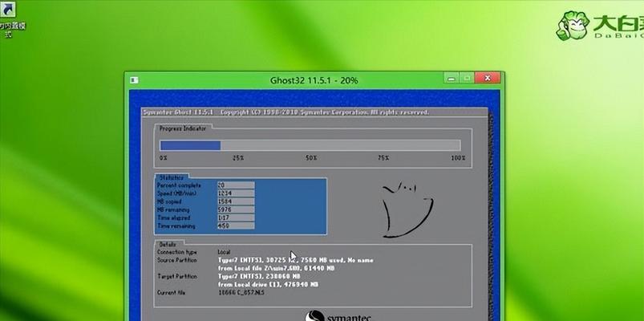Click the 25% progress scale label

click(x=239, y=158)
